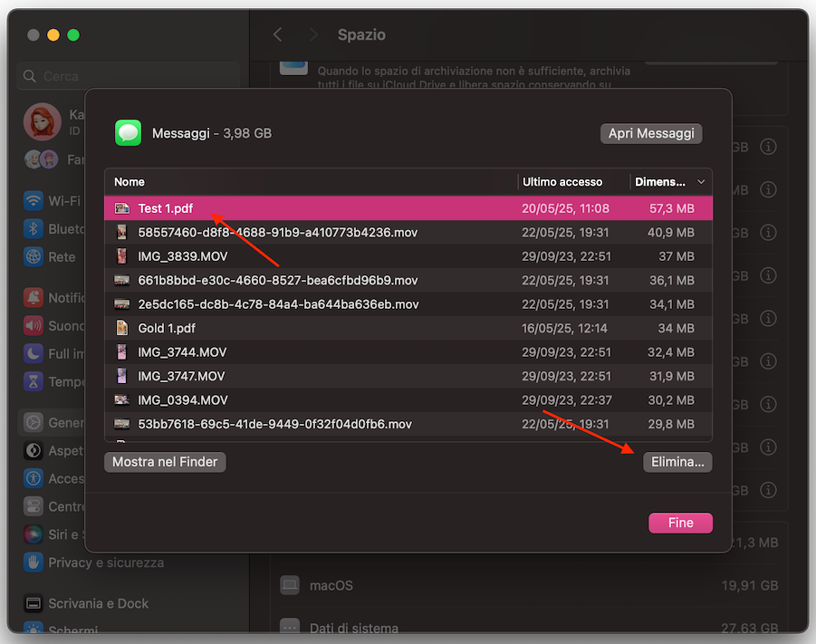Click the Accessibilità icon in the sidebar
The image size is (816, 644).
pyautogui.click(x=33, y=478)
